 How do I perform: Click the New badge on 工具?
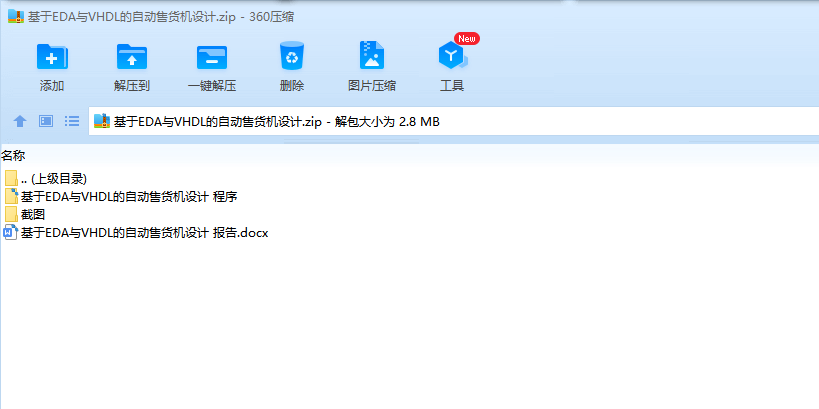(x=466, y=39)
